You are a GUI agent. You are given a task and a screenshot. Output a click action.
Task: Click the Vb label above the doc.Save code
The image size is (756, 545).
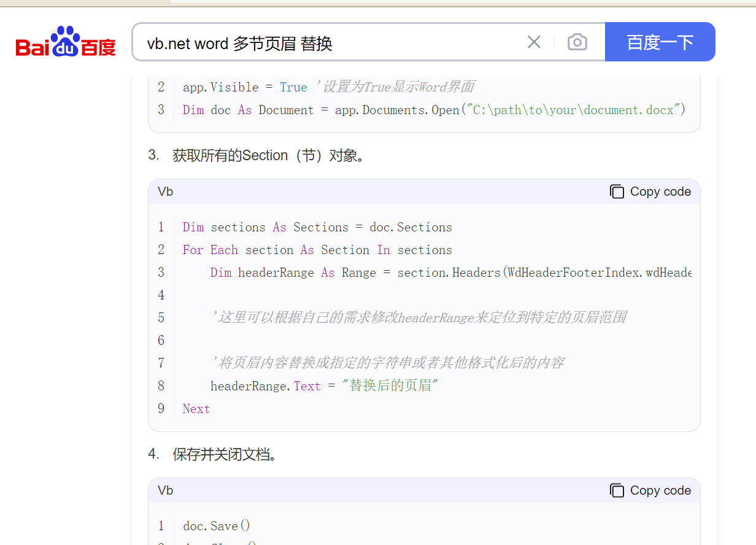166,490
